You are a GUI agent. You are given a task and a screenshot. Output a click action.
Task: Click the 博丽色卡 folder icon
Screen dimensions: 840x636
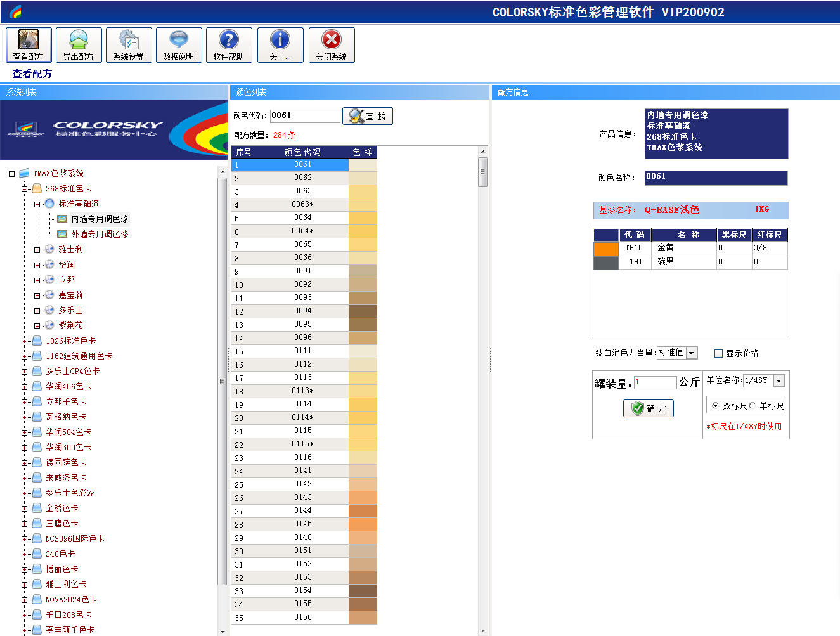37,569
